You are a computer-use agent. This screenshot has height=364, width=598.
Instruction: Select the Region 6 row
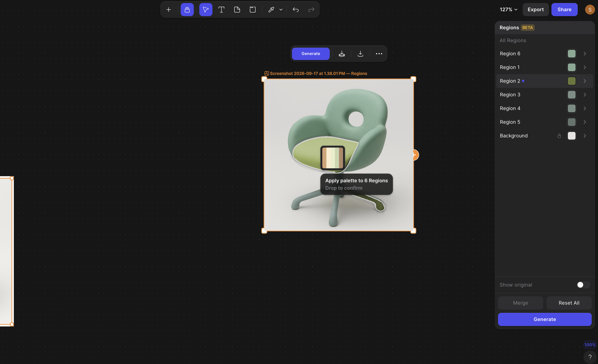click(x=545, y=54)
